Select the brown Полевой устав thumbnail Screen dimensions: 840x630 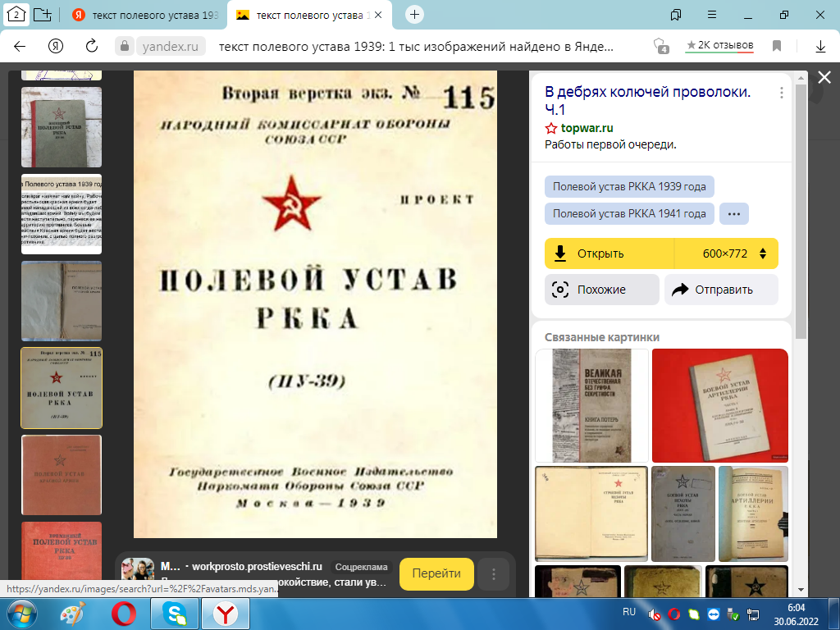coord(62,475)
